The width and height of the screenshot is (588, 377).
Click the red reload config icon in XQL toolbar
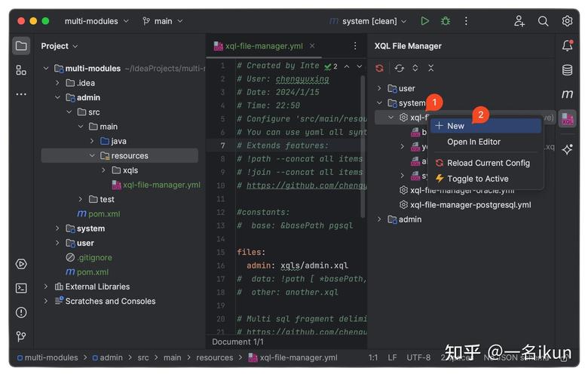tap(379, 68)
